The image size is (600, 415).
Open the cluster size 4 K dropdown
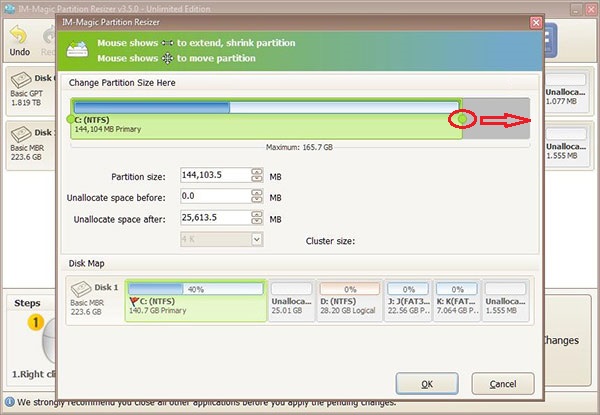pos(257,239)
